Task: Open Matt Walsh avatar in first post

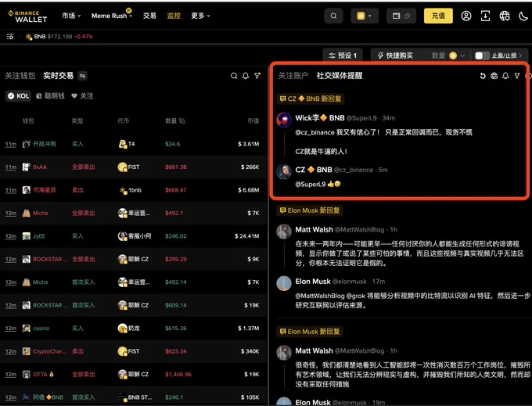Action: pos(284,232)
